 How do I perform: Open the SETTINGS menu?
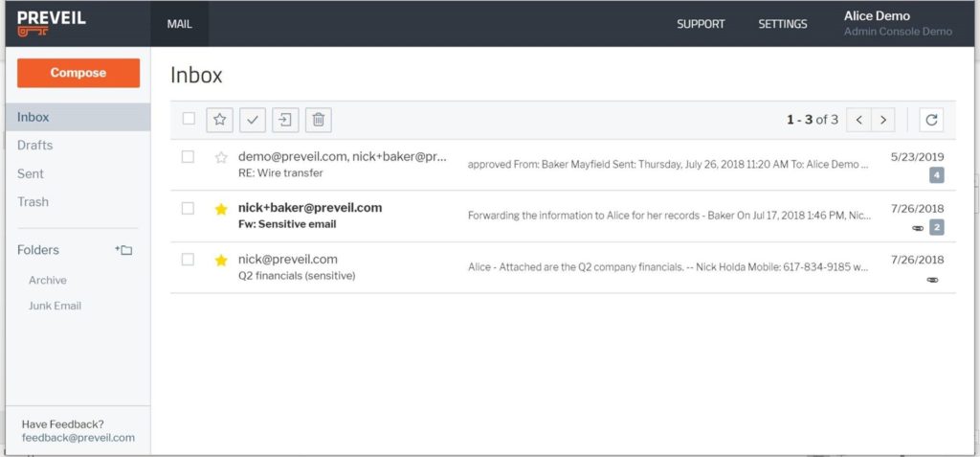(x=783, y=24)
